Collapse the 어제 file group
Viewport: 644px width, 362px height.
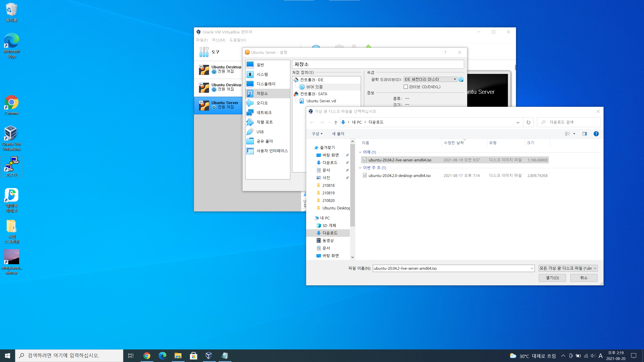[360, 152]
